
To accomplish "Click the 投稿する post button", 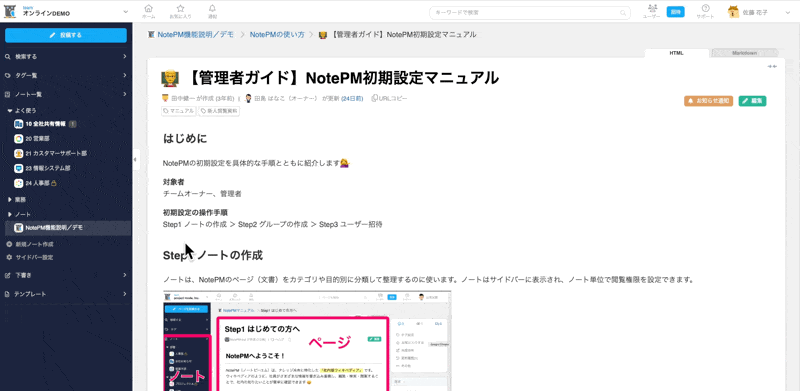I will pos(66,35).
